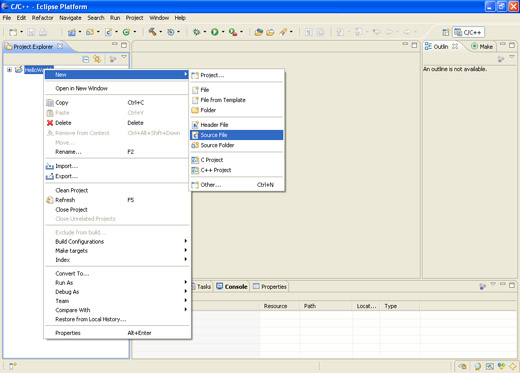Open the dropdown arrow next to Run button

tap(223, 32)
